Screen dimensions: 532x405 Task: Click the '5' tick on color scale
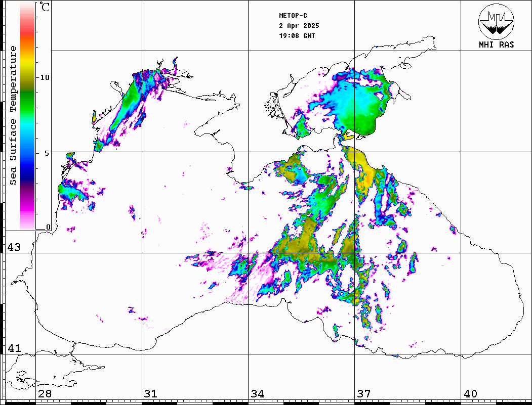(x=47, y=153)
